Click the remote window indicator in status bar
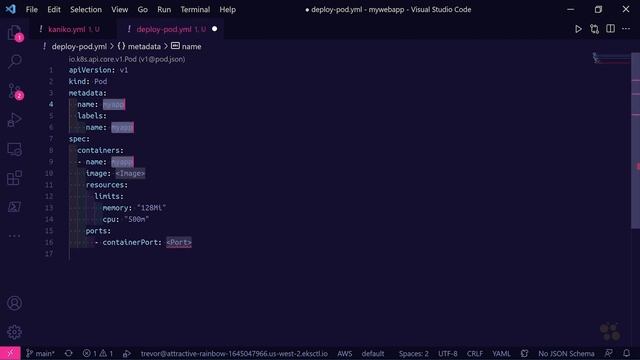 click(10, 353)
